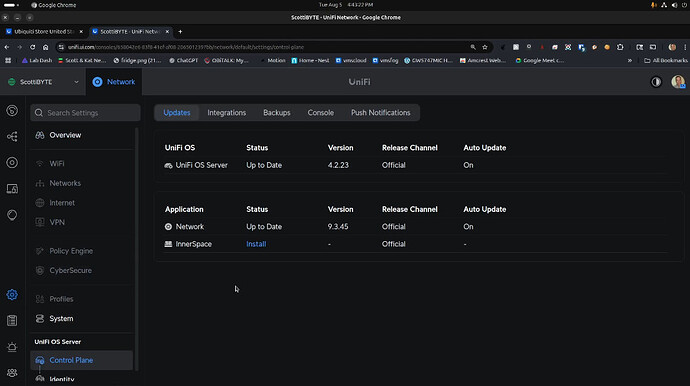Open Profiles settings

61,299
